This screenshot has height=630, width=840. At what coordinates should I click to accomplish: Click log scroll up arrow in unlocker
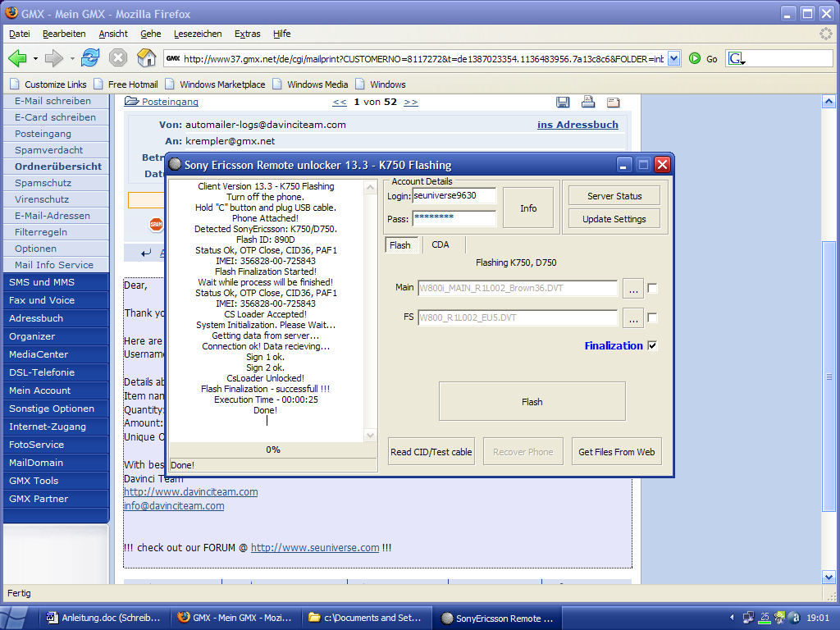[x=370, y=187]
